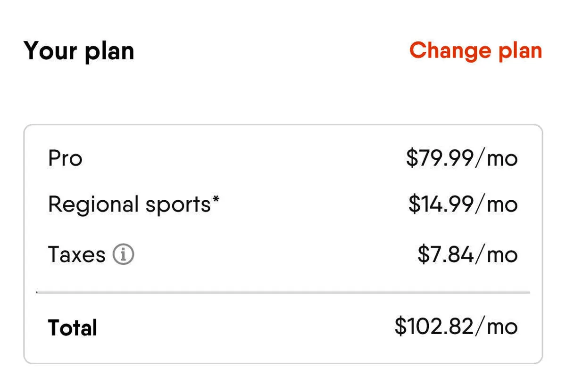
Task: Click the Regional sports label
Action: (x=129, y=204)
